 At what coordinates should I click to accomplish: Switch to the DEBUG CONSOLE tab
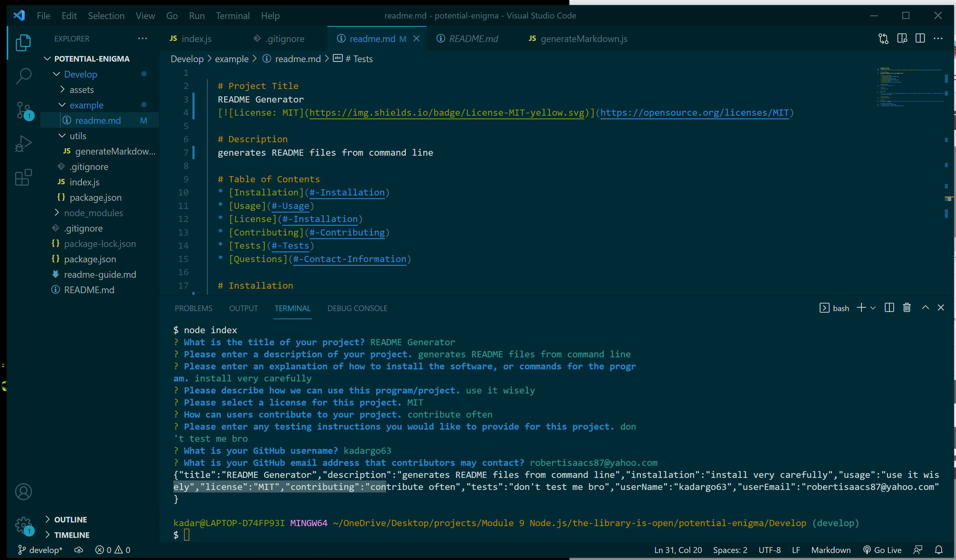tap(357, 308)
